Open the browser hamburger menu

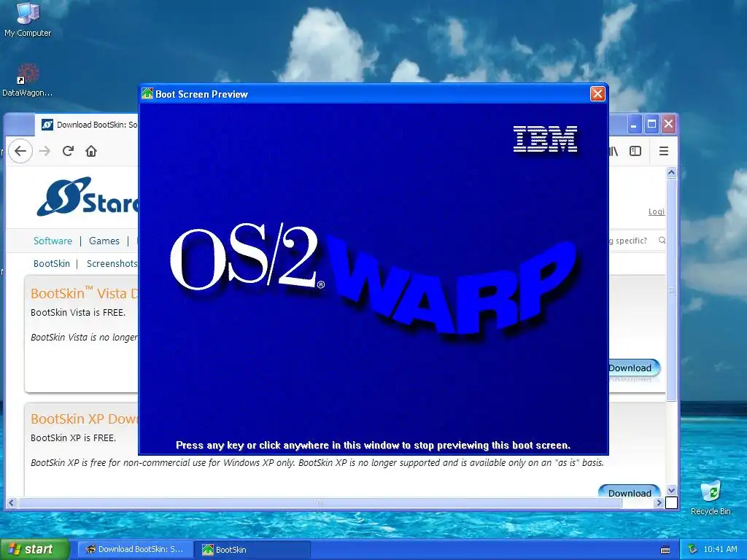(x=664, y=151)
